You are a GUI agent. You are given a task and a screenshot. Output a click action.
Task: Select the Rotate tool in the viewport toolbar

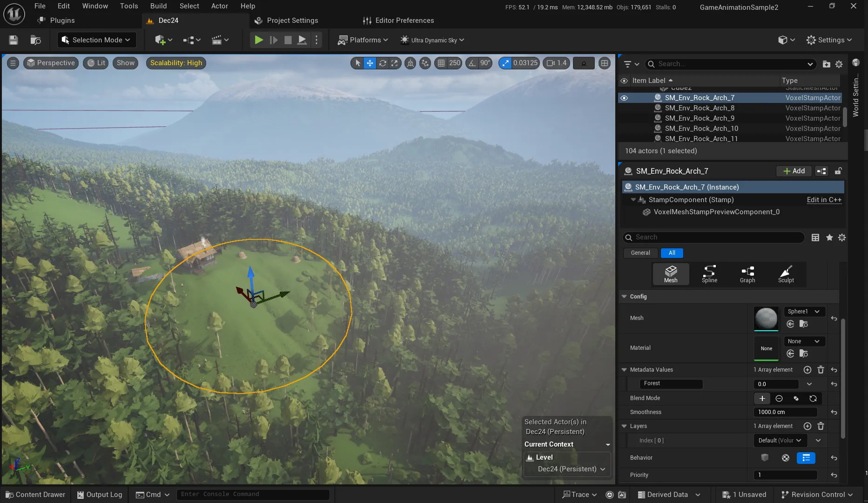[382, 63]
